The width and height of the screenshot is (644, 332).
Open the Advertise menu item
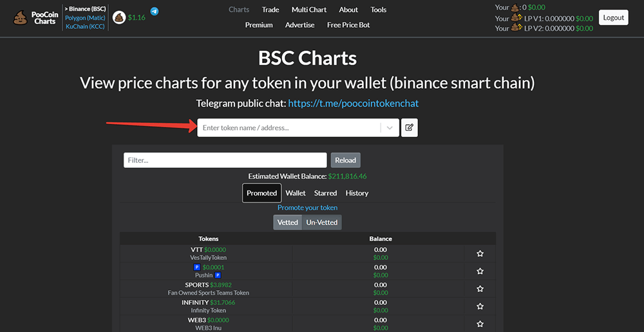300,25
